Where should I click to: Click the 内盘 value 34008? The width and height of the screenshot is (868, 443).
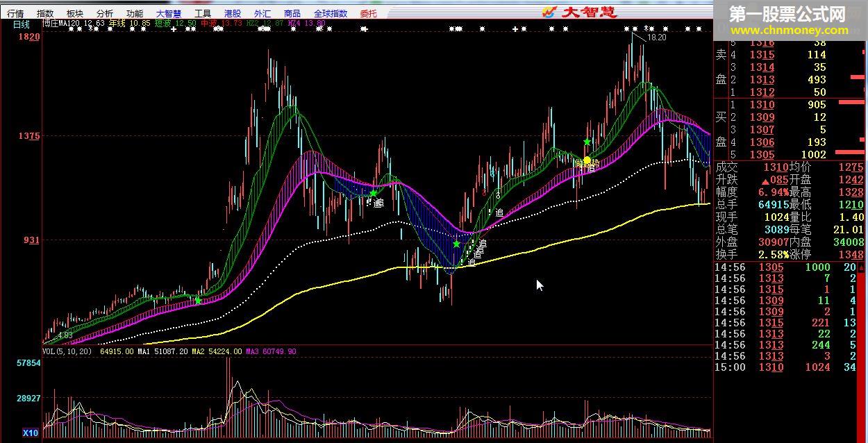848,242
